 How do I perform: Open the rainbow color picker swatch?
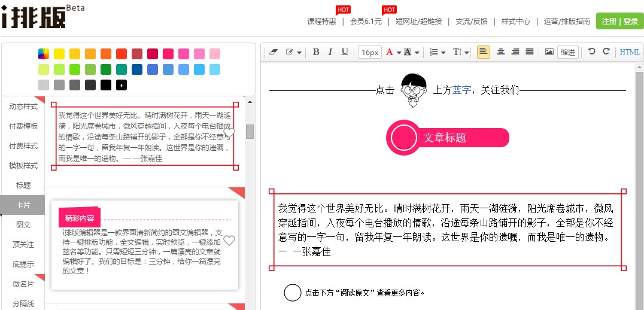44,54
